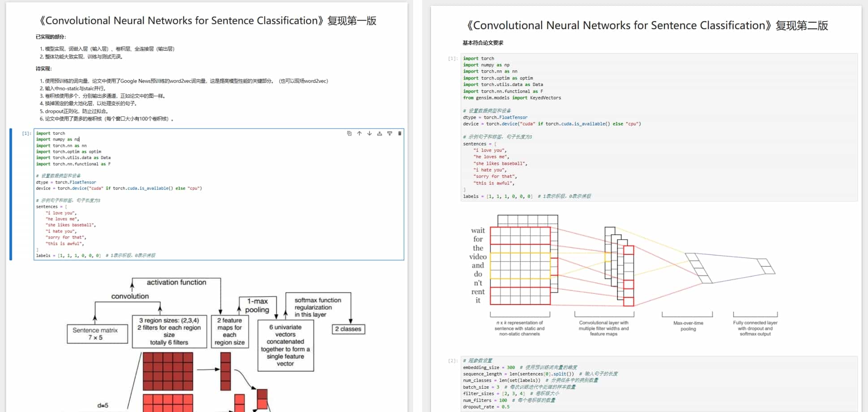
Task: Insert a new cell below the selected cell
Action: click(389, 133)
